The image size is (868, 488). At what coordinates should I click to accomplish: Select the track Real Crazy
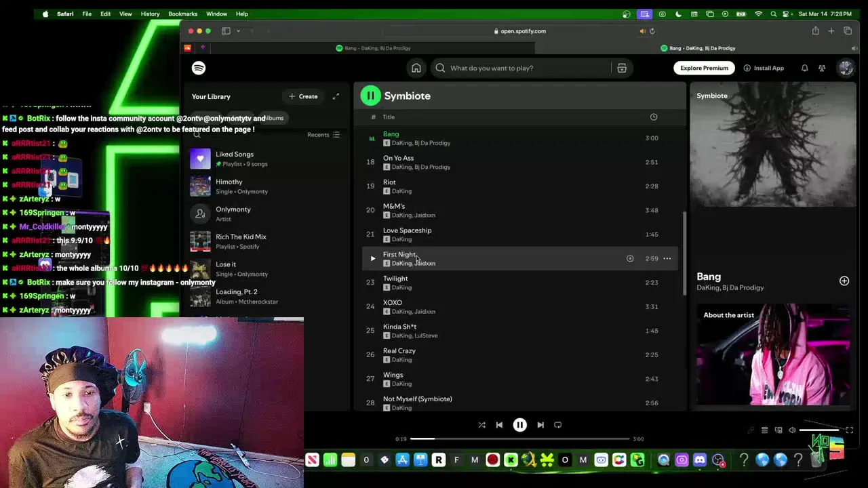[x=519, y=354]
